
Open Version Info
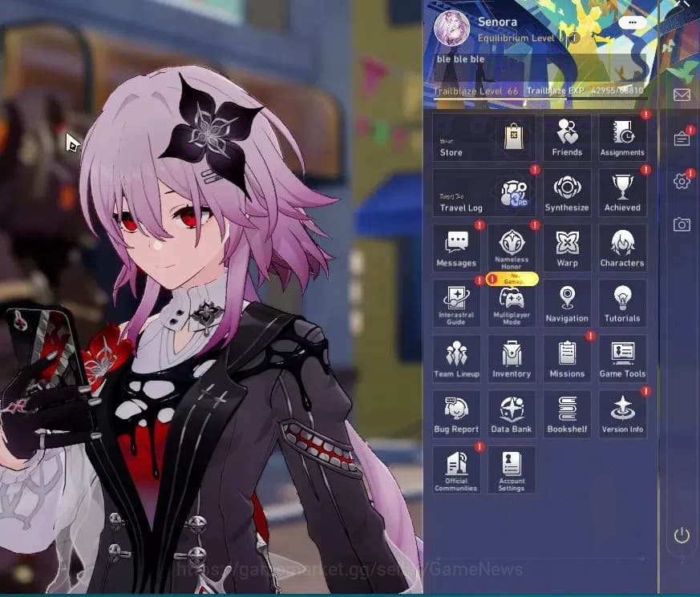(x=622, y=414)
